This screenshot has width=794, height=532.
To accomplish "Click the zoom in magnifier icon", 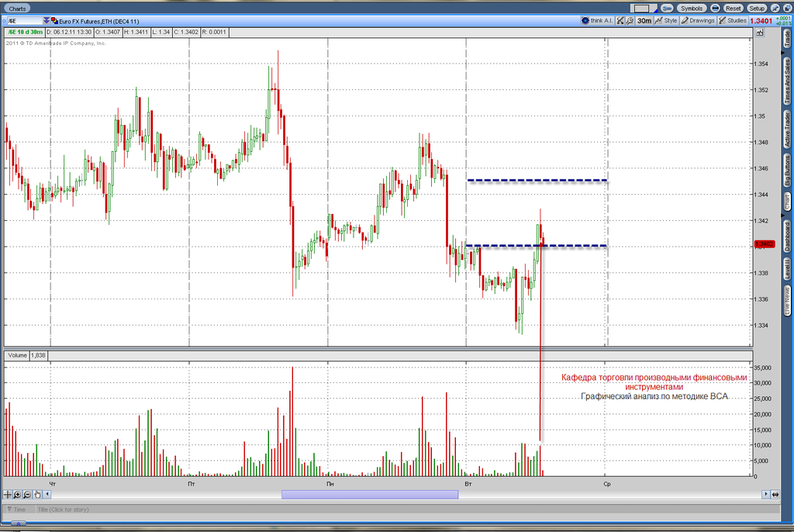I will pyautogui.click(x=17, y=494).
